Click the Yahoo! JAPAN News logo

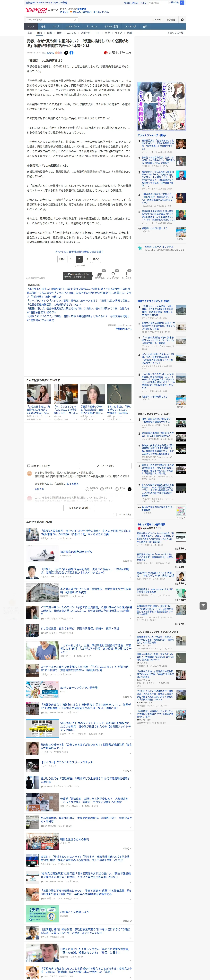pyautogui.click(x=42, y=10)
